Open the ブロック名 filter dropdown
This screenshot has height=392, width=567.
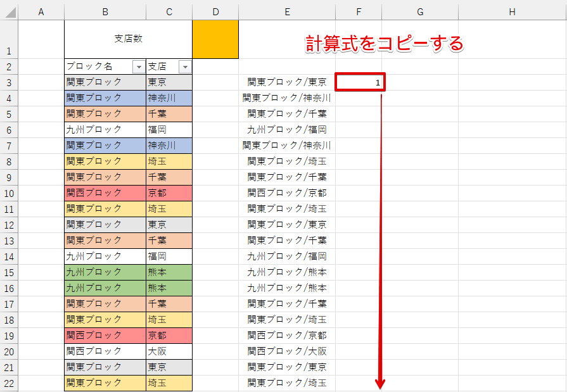(x=139, y=67)
